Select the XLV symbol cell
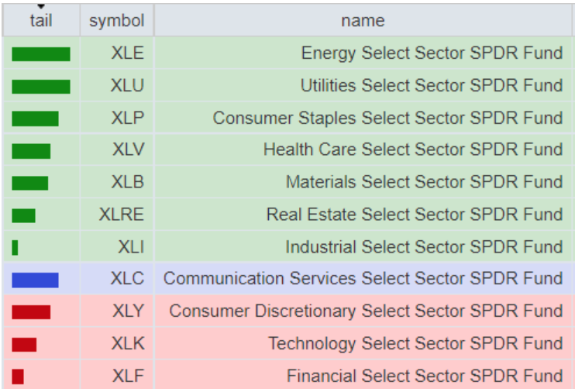 [127, 150]
